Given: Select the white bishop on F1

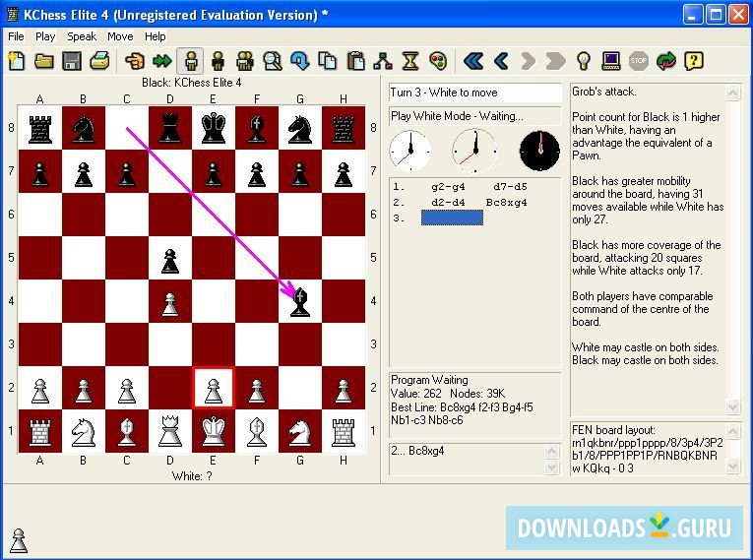Looking at the screenshot, I should click(257, 431).
